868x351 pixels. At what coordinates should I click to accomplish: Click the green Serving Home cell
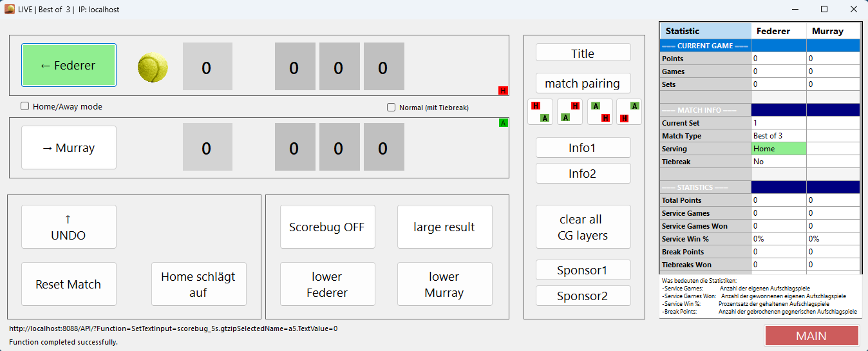(778, 149)
